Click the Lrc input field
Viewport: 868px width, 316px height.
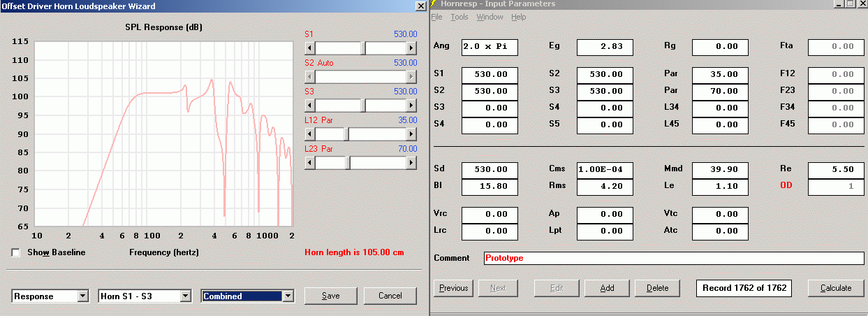[490, 231]
